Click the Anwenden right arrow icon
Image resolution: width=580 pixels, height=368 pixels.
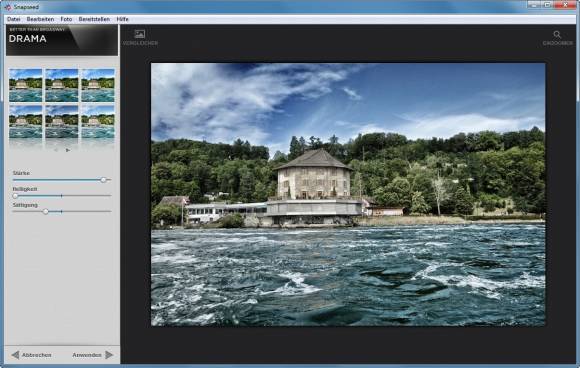(109, 355)
